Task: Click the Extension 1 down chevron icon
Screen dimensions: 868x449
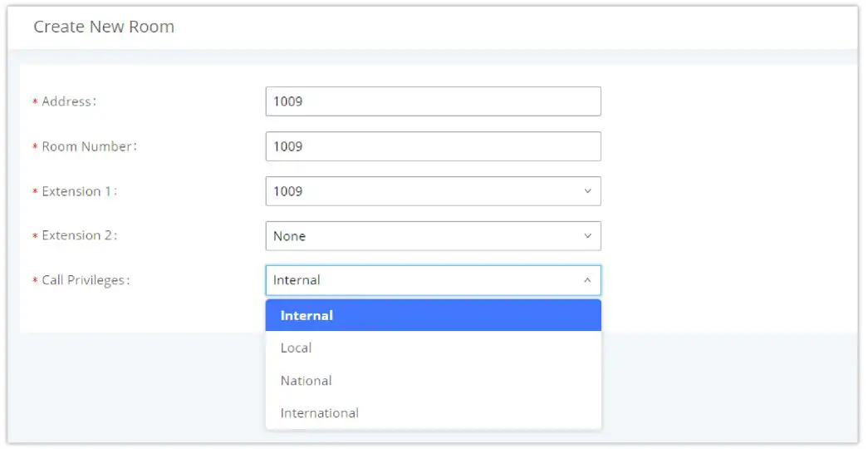Action: pos(587,191)
